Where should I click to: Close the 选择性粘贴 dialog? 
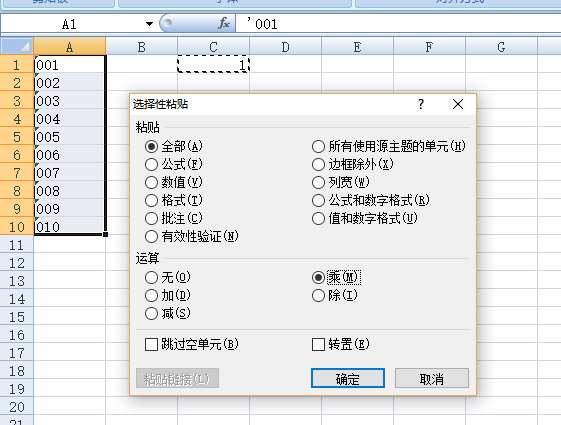click(x=458, y=104)
